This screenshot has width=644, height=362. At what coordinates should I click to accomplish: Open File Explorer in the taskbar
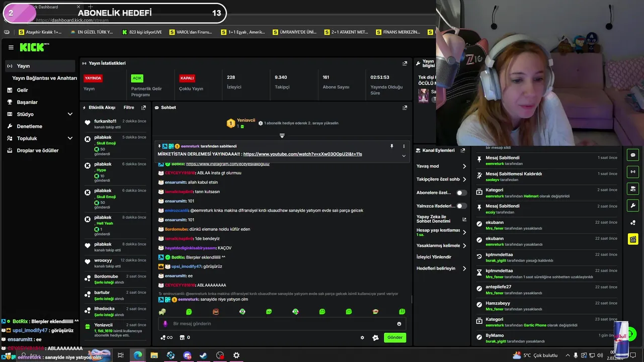154,355
